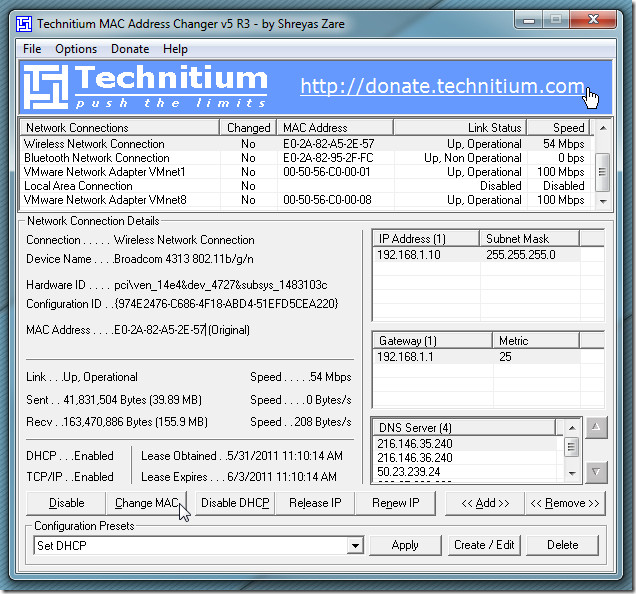
Task: Click DNS server list scroll down arrow
Action: 572,473
